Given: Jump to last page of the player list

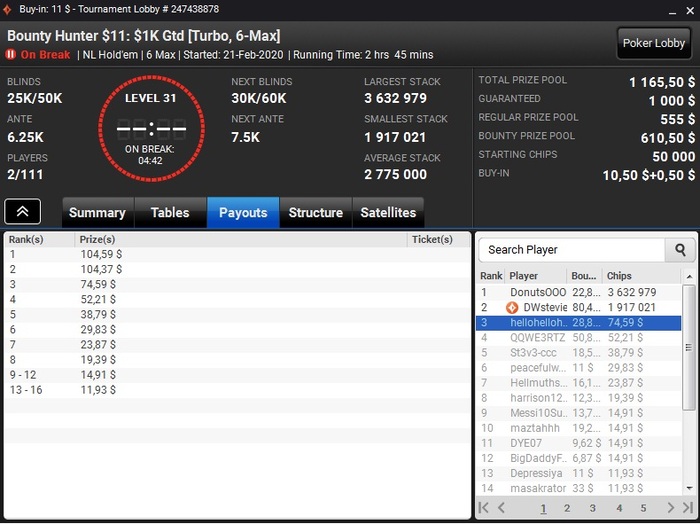Looking at the screenshot, I should click(x=688, y=507).
